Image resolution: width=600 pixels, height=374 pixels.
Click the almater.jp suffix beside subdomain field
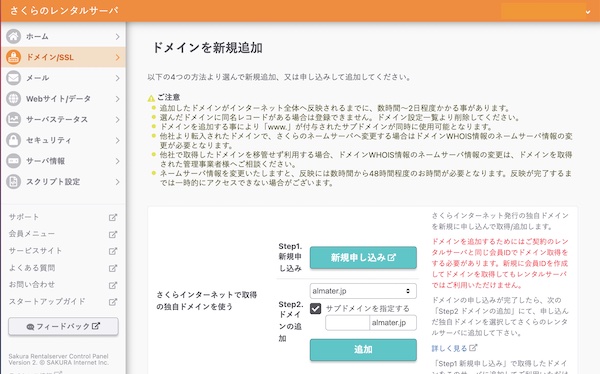[x=393, y=323]
